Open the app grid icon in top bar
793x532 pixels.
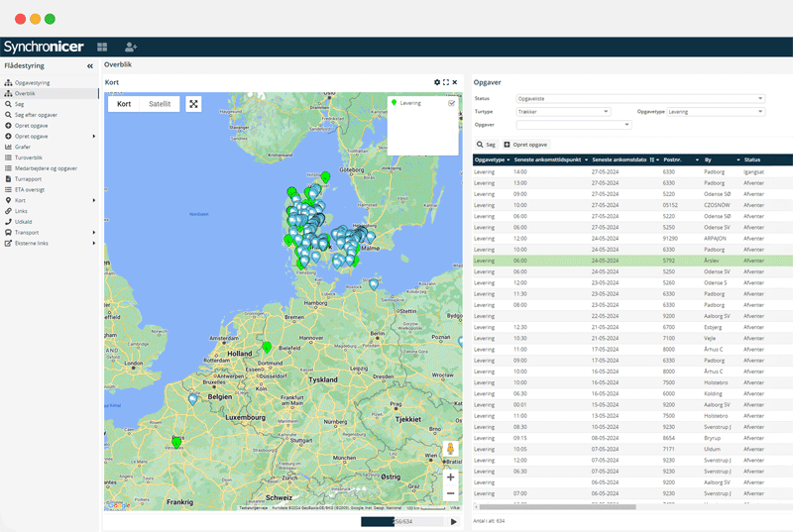click(x=102, y=47)
